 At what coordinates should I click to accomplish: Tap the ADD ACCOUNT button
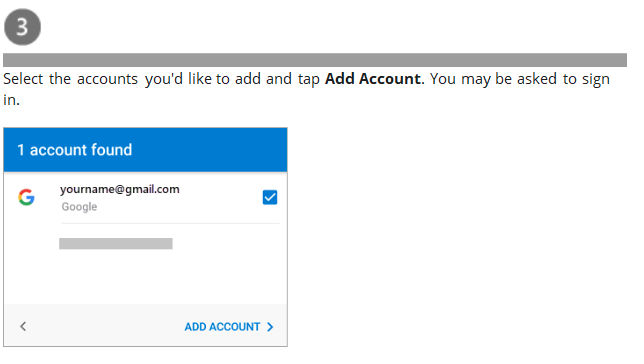point(229,327)
